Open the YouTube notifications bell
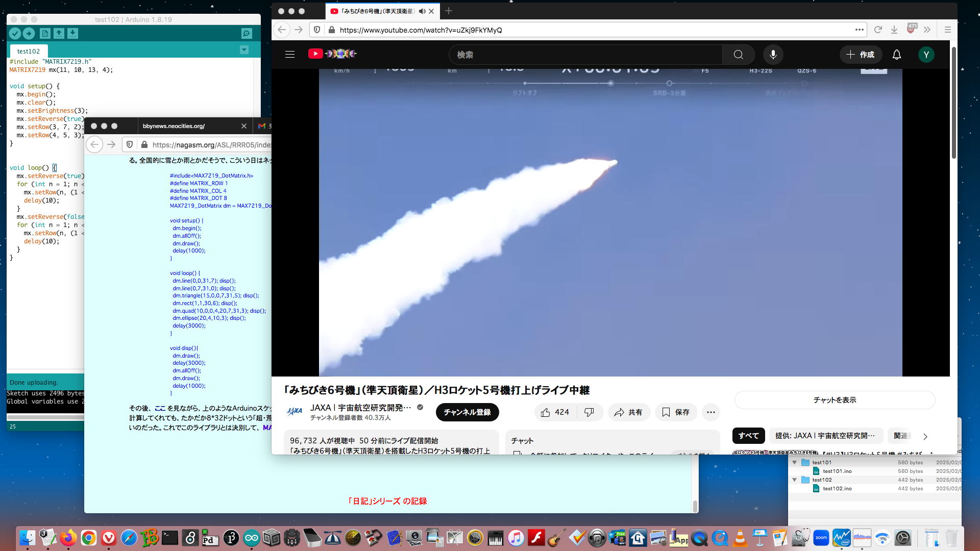Screen dimensions: 980x551 [896, 55]
